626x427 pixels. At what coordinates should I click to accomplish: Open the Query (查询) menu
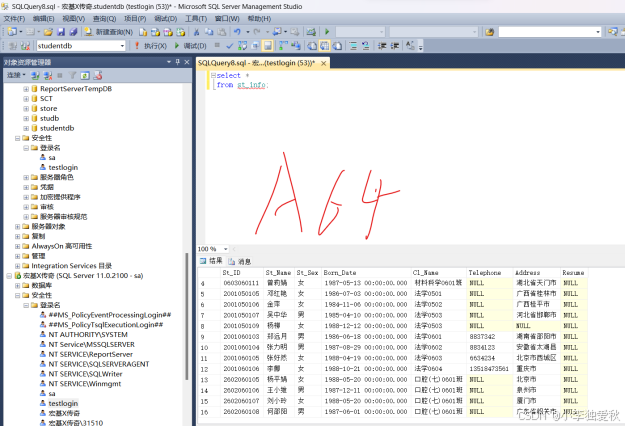click(x=104, y=19)
